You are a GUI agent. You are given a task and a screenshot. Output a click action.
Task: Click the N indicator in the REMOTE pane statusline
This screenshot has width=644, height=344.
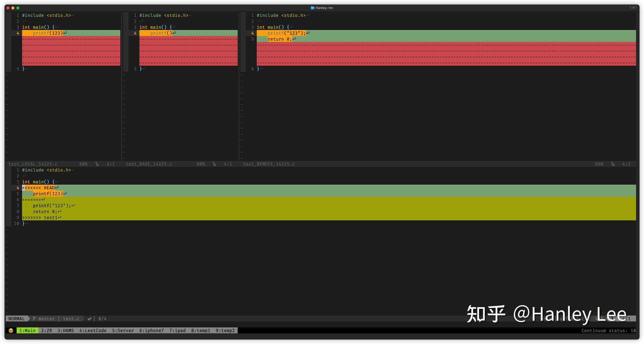pos(613,164)
